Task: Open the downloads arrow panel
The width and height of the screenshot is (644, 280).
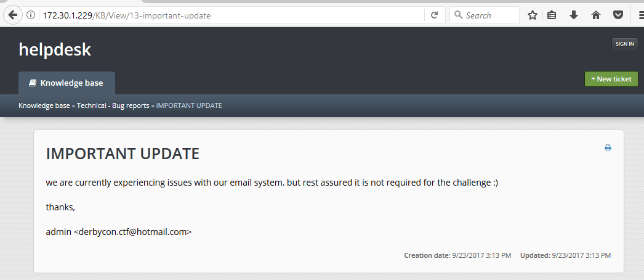Action: pos(574,15)
